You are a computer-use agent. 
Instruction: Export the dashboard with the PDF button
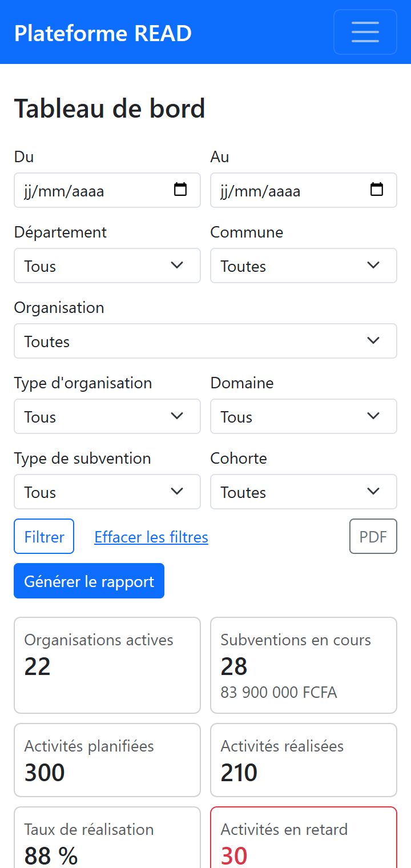click(x=373, y=536)
